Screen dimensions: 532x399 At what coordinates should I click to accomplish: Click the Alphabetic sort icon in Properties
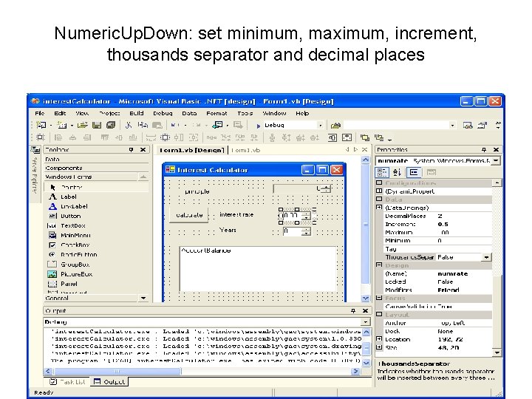point(397,172)
